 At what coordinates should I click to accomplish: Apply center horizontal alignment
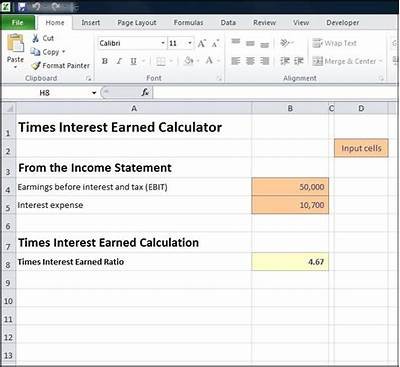click(x=250, y=61)
